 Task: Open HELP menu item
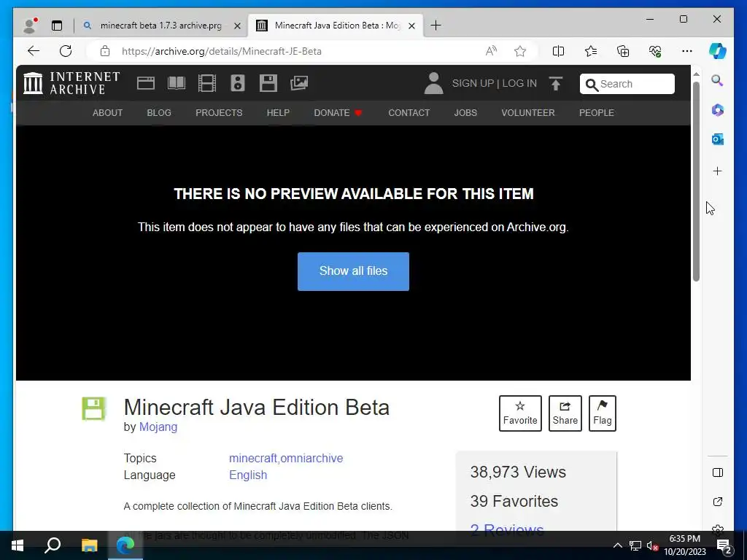tap(278, 113)
